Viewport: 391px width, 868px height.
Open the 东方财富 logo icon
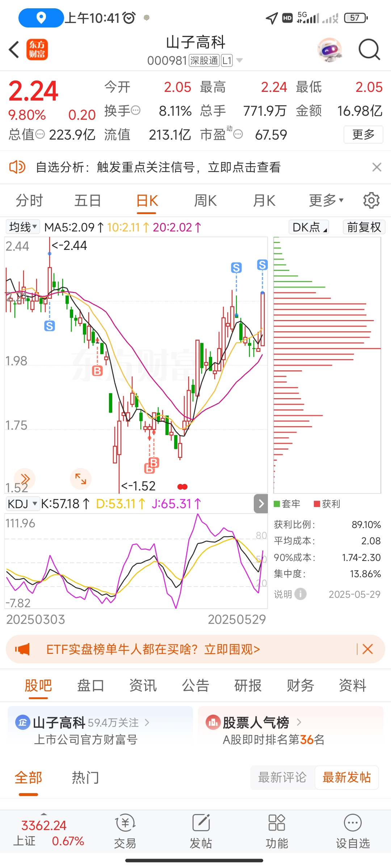[37, 50]
